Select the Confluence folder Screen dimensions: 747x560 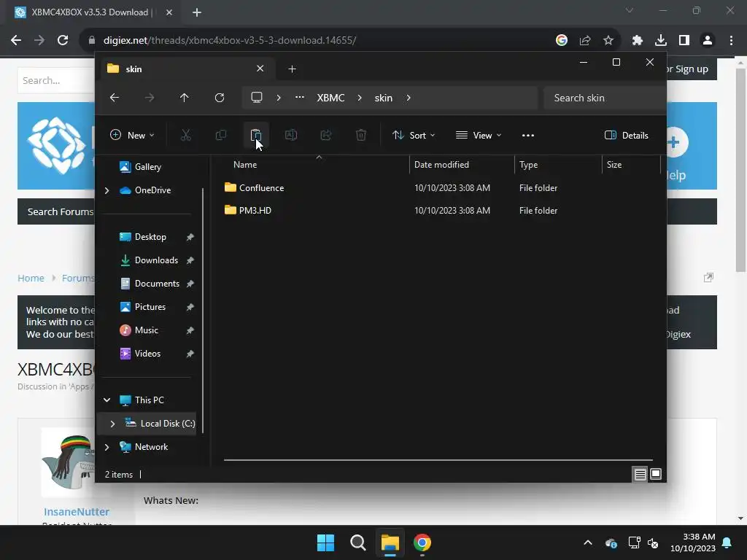261,187
